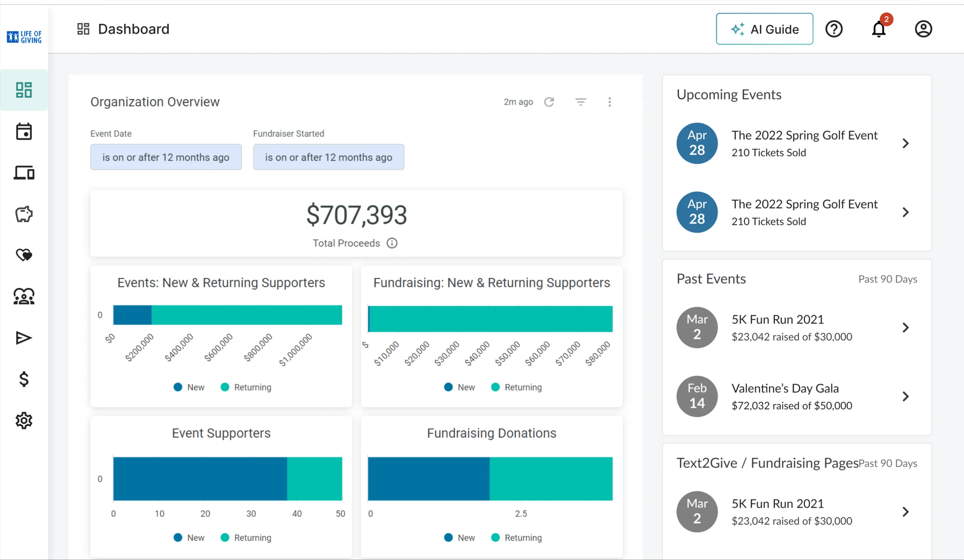
Task: Open the user account profile icon
Action: [x=924, y=29]
